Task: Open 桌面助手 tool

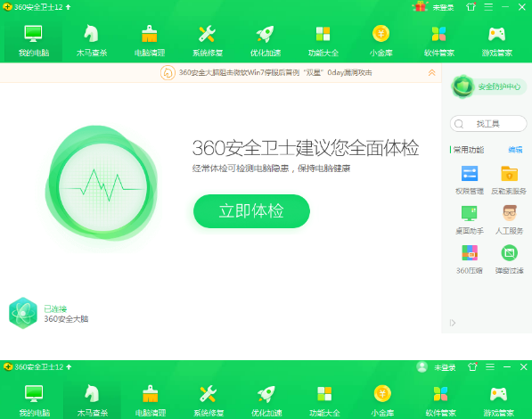Action: (470, 219)
